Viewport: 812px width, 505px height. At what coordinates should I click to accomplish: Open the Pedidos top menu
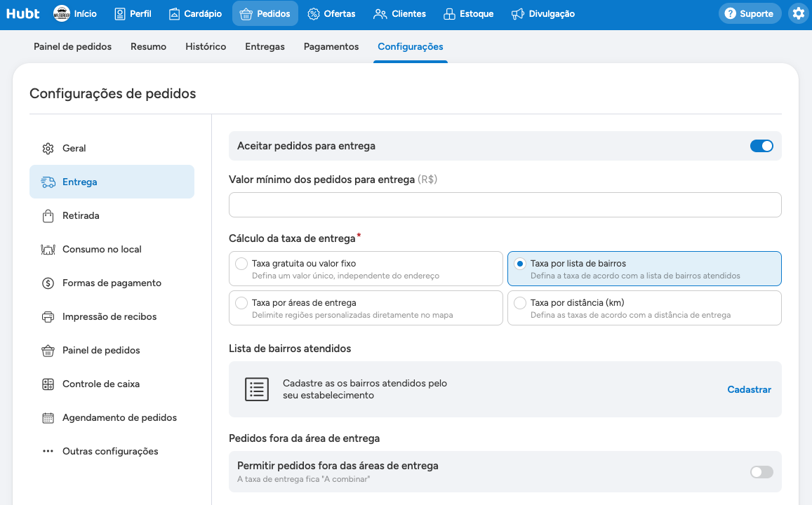tap(265, 13)
